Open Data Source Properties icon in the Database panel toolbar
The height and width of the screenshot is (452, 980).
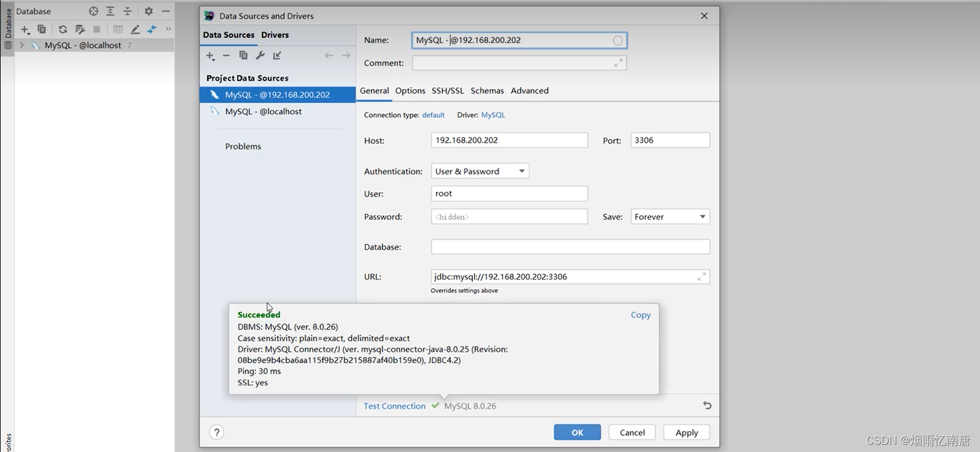pyautogui.click(x=79, y=29)
